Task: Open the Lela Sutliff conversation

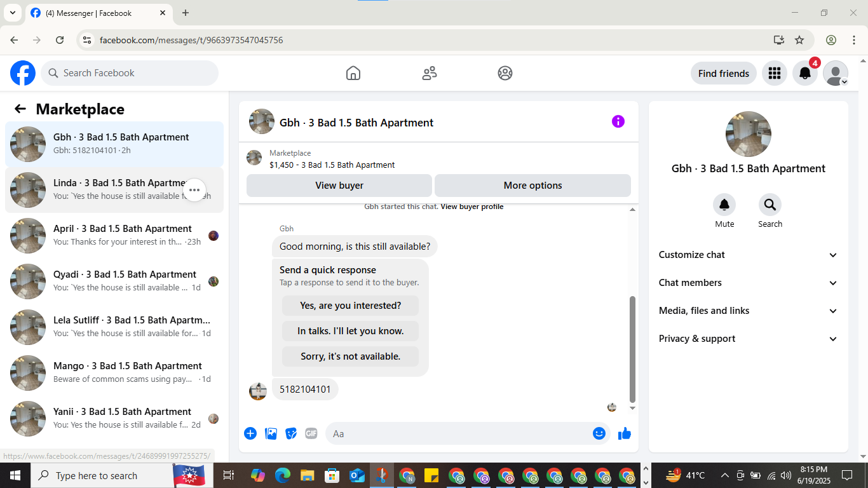Action: [x=114, y=327]
